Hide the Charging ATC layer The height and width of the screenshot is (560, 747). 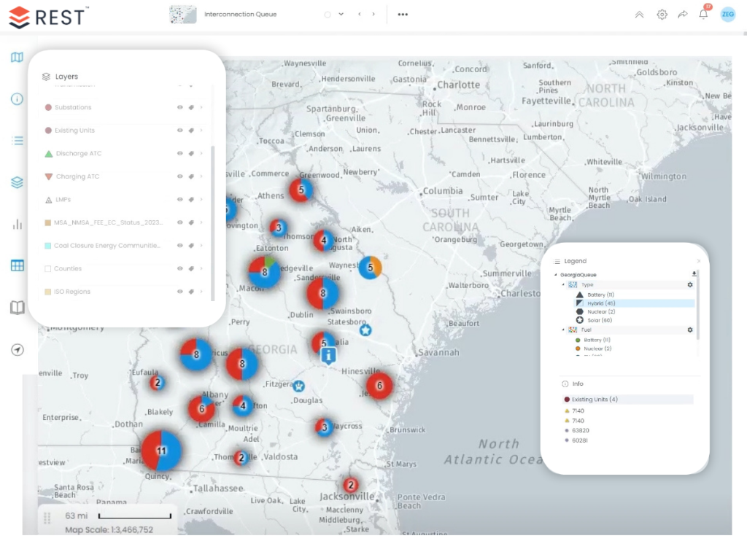[x=180, y=176]
